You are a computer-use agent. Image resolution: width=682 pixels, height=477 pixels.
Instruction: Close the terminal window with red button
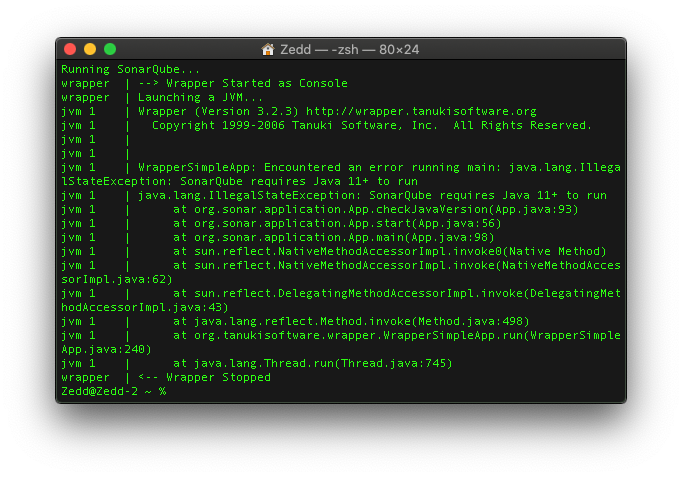pyautogui.click(x=70, y=49)
